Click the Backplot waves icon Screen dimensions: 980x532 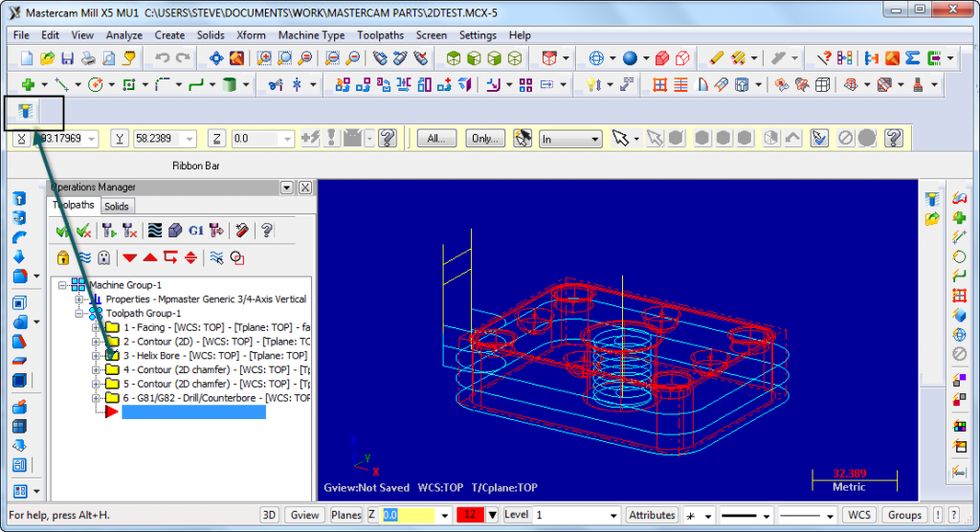(154, 231)
